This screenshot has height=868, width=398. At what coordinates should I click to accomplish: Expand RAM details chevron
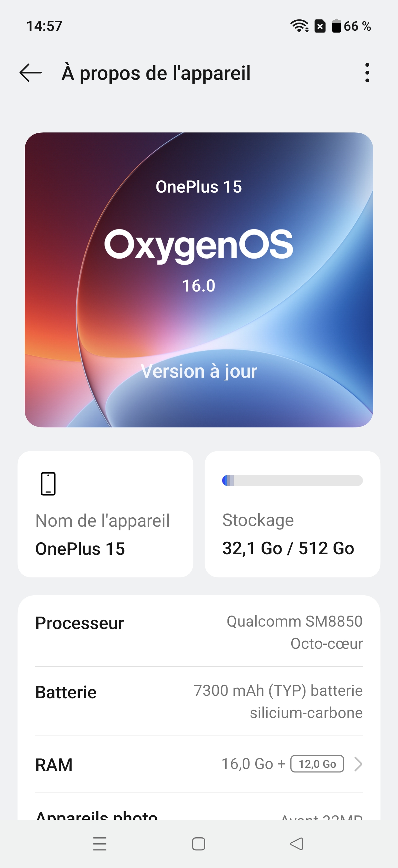click(x=359, y=764)
